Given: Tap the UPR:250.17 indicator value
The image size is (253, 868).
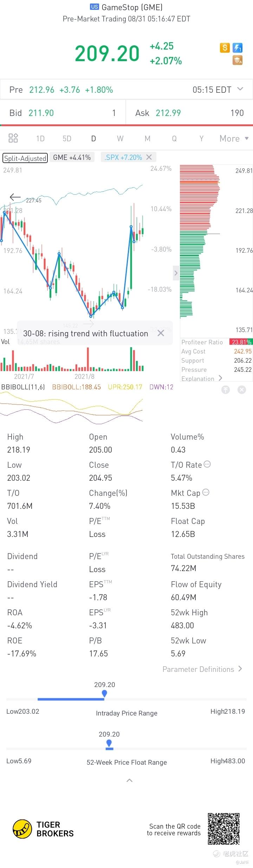Looking at the screenshot, I should pos(125,387).
